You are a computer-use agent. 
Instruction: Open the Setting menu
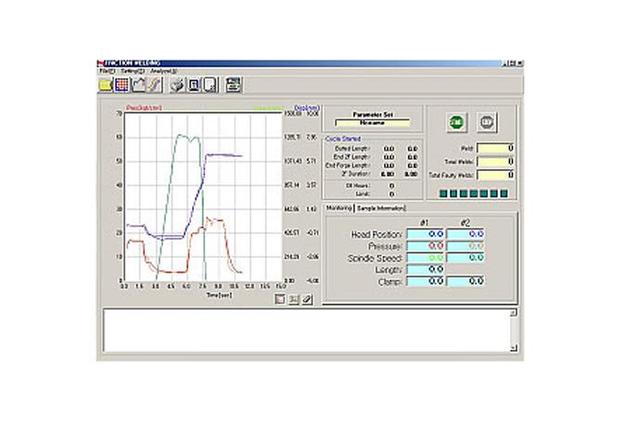(x=132, y=71)
